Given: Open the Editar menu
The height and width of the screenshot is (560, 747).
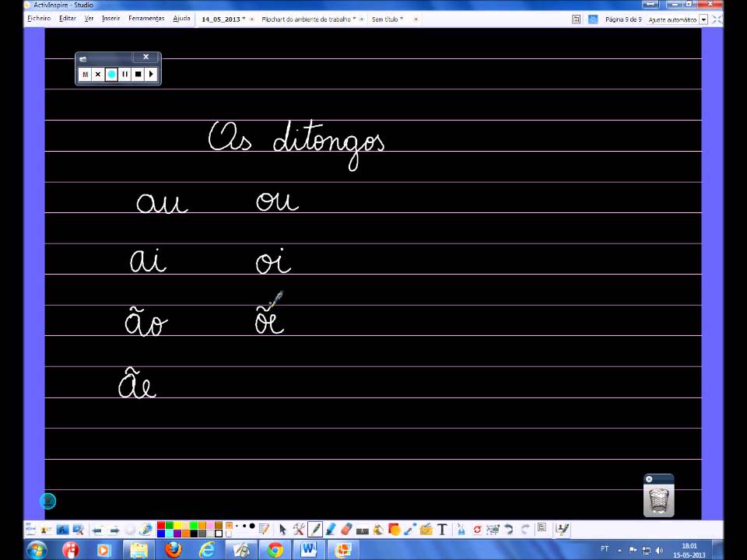Looking at the screenshot, I should coord(68,19).
